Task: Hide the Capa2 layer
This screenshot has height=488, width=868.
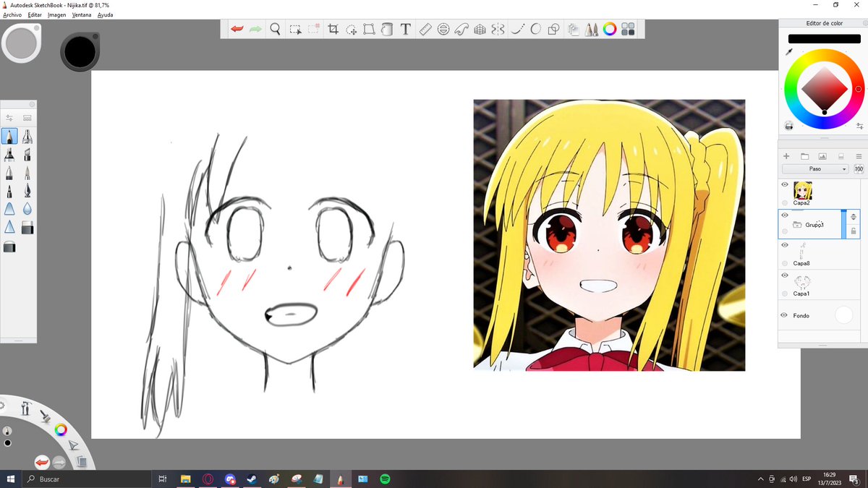Action: tap(785, 184)
